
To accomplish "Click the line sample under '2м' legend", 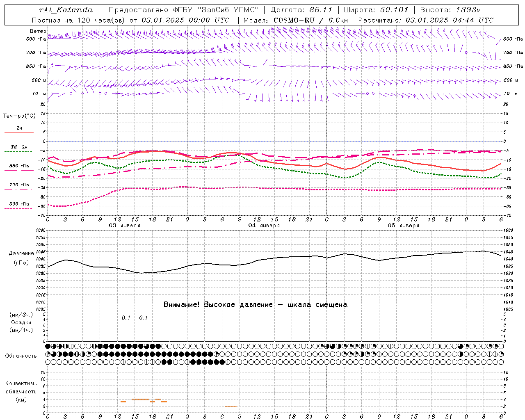I will [x=19, y=133].
